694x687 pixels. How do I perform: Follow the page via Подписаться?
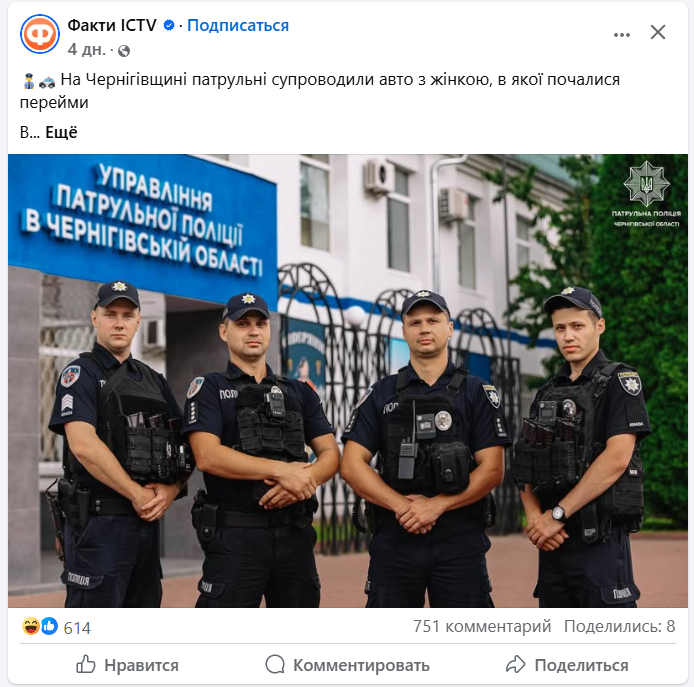(238, 26)
